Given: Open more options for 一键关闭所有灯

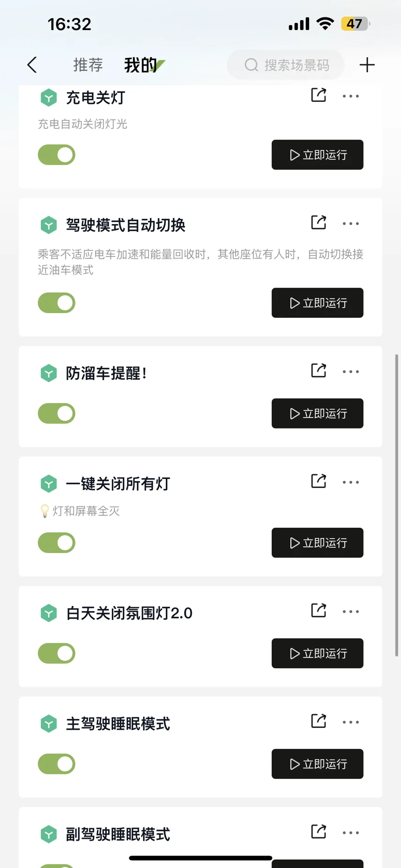Looking at the screenshot, I should coord(351,482).
